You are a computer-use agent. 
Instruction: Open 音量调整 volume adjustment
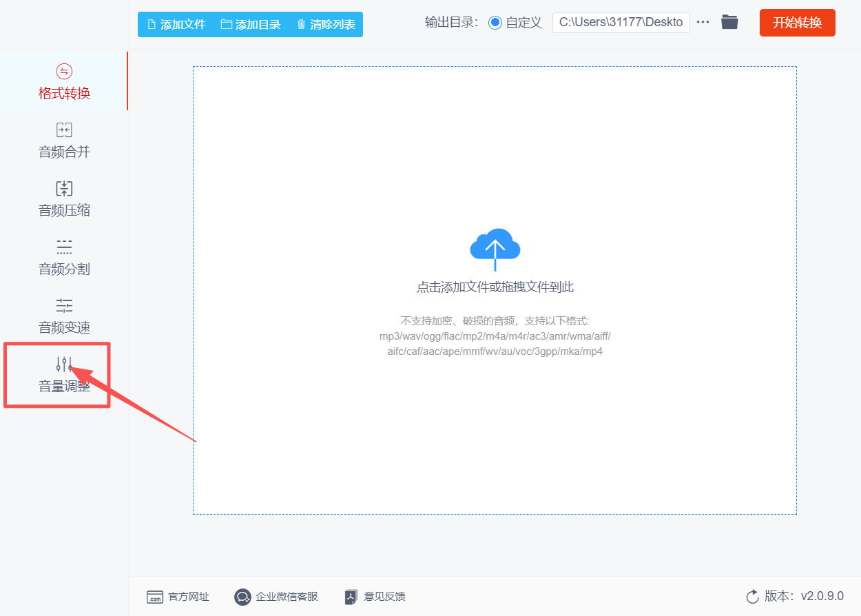point(64,375)
